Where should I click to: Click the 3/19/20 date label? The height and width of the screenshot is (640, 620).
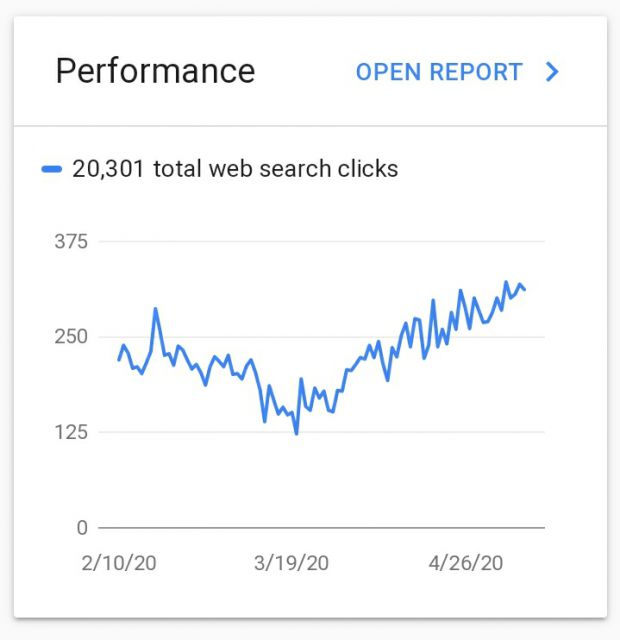pyautogui.click(x=291, y=563)
